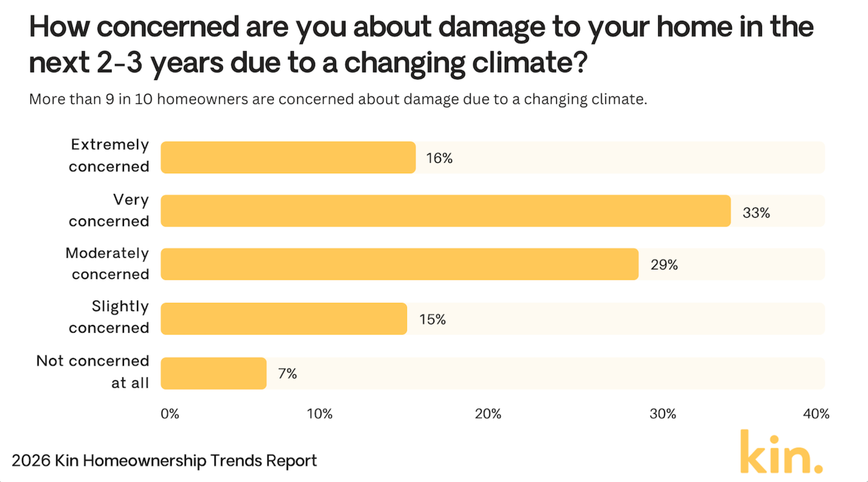
Task: Click the Moderately concerned category label
Action: click(x=107, y=264)
